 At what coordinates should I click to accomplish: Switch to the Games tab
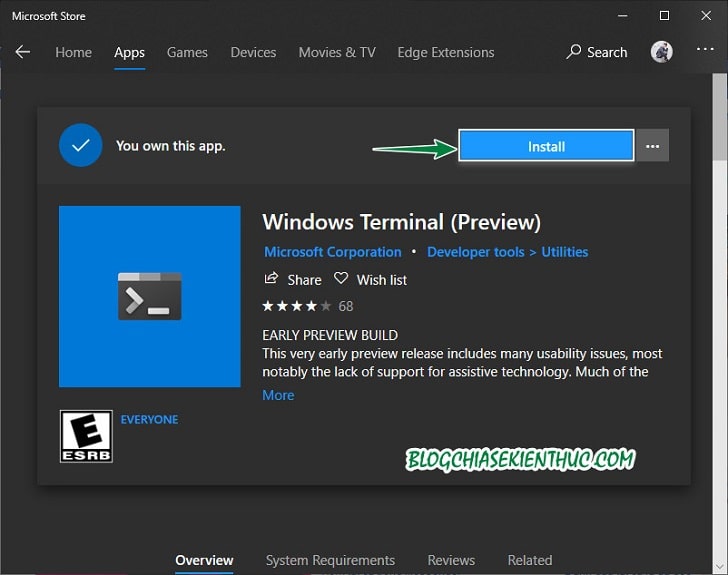point(187,52)
